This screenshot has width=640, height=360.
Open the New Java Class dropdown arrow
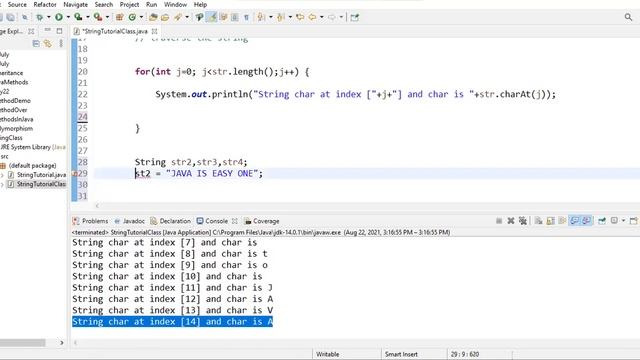pos(141,17)
